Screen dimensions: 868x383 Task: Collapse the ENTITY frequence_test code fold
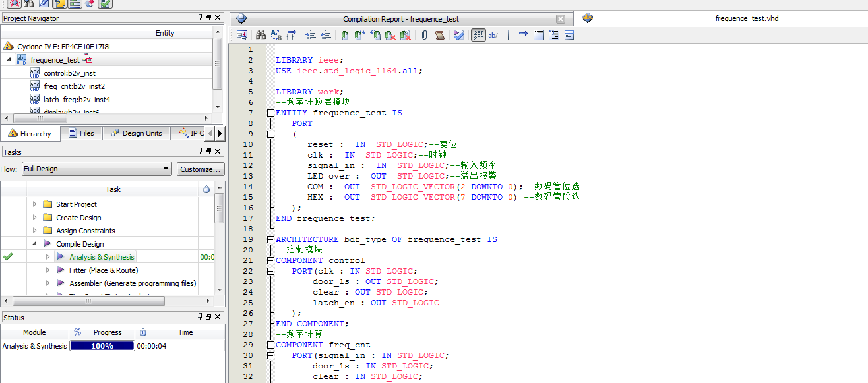coord(270,113)
